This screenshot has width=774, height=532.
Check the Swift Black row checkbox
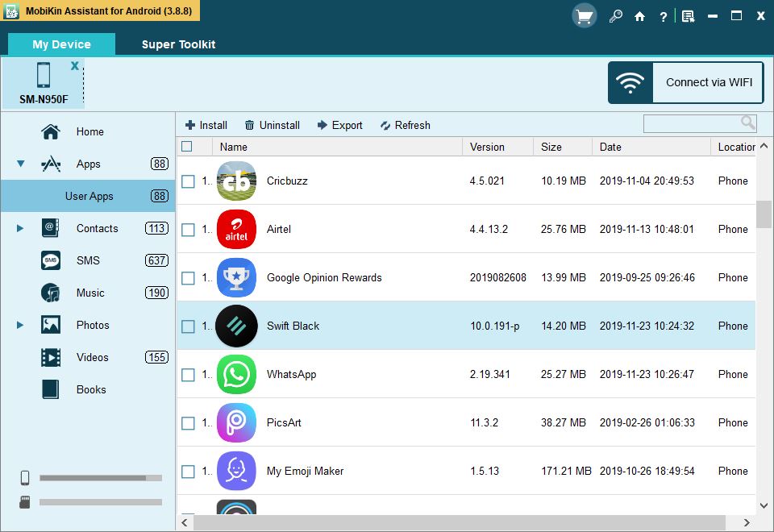188,326
